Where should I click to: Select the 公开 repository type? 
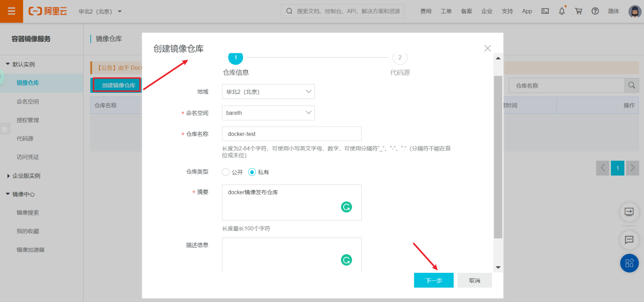click(x=226, y=172)
